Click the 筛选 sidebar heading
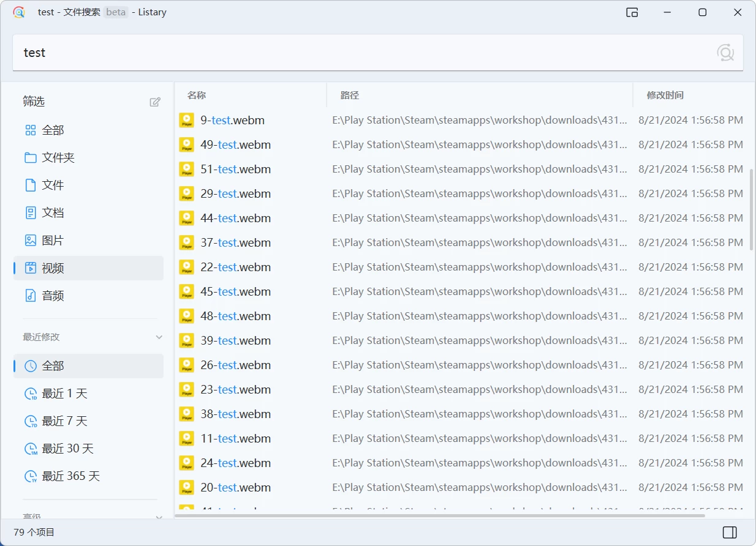The image size is (756, 546). tap(34, 102)
